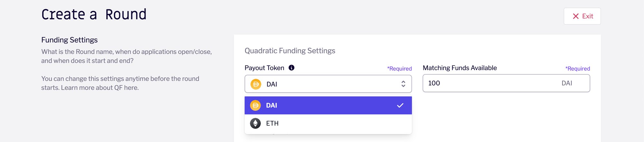The image size is (644, 142).
Task: Click the DAI suffix in funds field
Action: [x=567, y=83]
